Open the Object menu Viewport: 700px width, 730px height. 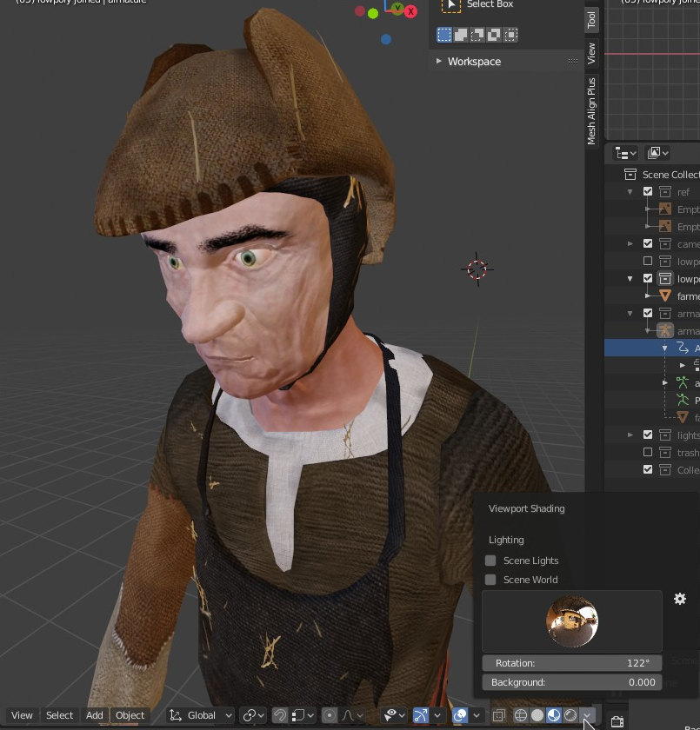[x=130, y=715]
